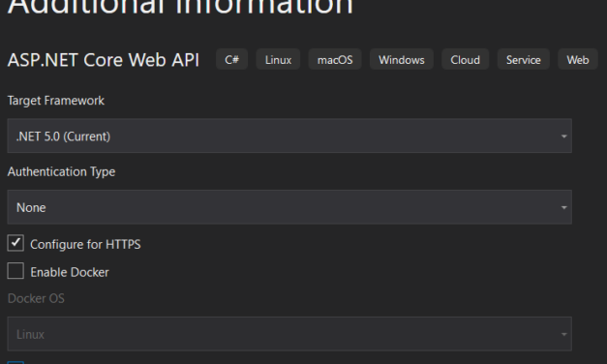Click the Enable Docker label text
The image size is (607, 364).
point(70,272)
